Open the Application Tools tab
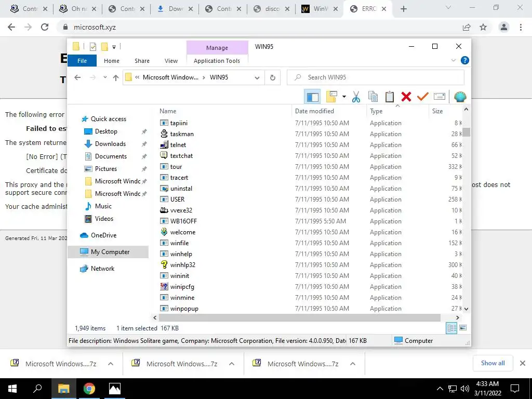 [217, 61]
